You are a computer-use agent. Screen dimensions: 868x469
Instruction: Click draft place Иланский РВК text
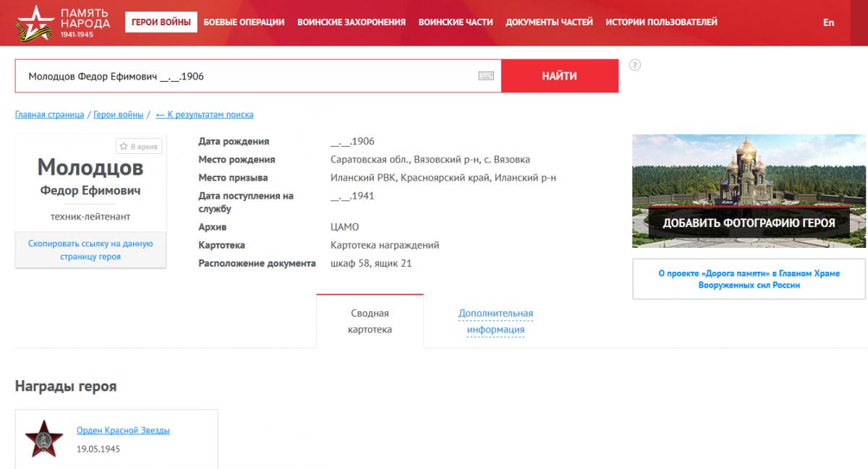pos(443,178)
